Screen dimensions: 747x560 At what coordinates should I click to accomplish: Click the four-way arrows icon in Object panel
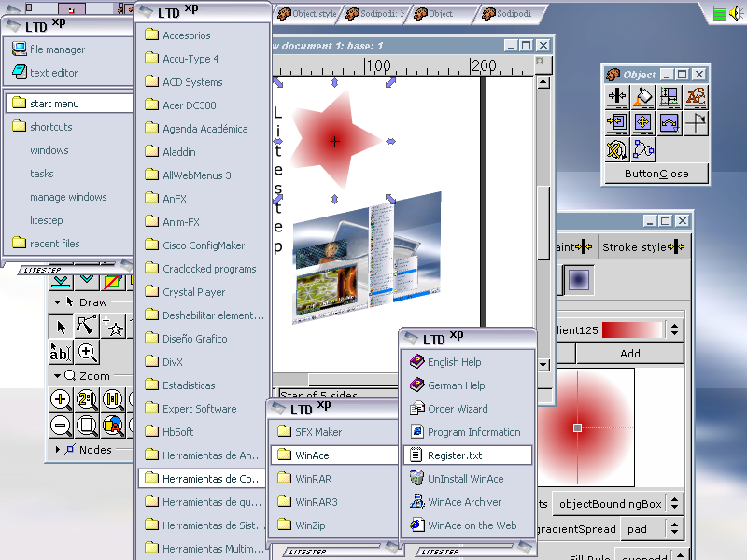click(643, 123)
